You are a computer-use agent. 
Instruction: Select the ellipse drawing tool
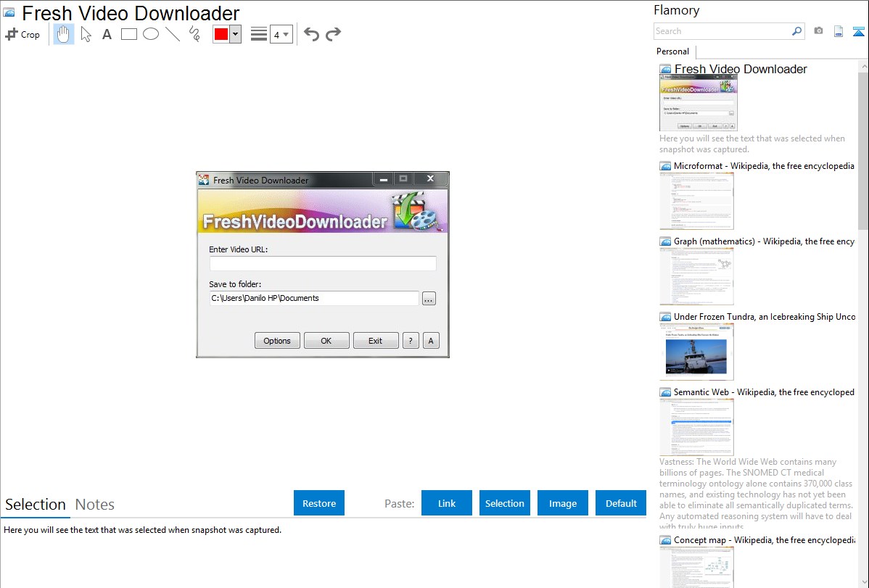point(151,34)
